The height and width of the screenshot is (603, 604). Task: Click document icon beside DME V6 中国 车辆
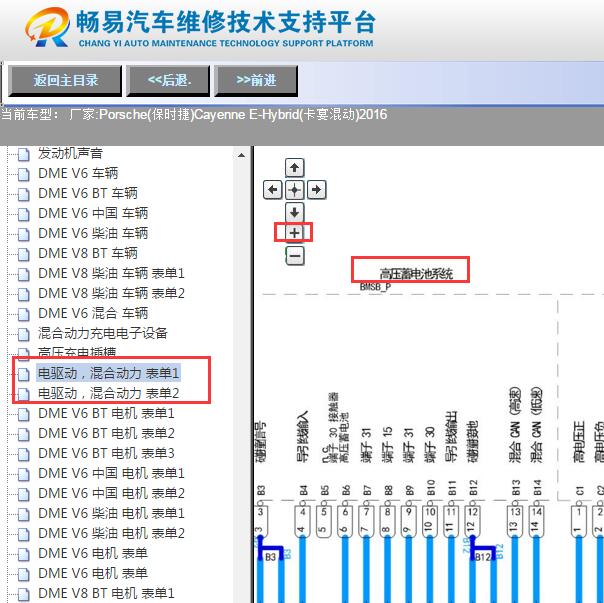pos(23,214)
